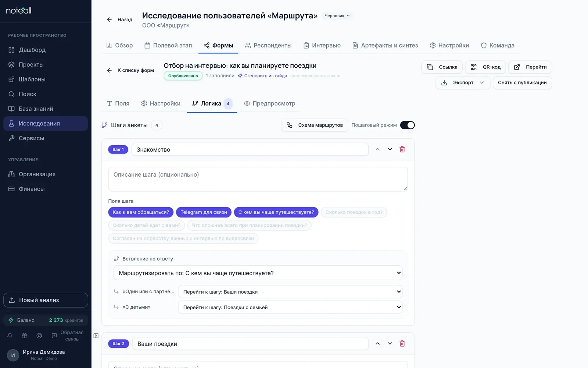The height and width of the screenshot is (368, 588).
Task: Open «Маршрутизировать по» dropdown
Action: 258,273
